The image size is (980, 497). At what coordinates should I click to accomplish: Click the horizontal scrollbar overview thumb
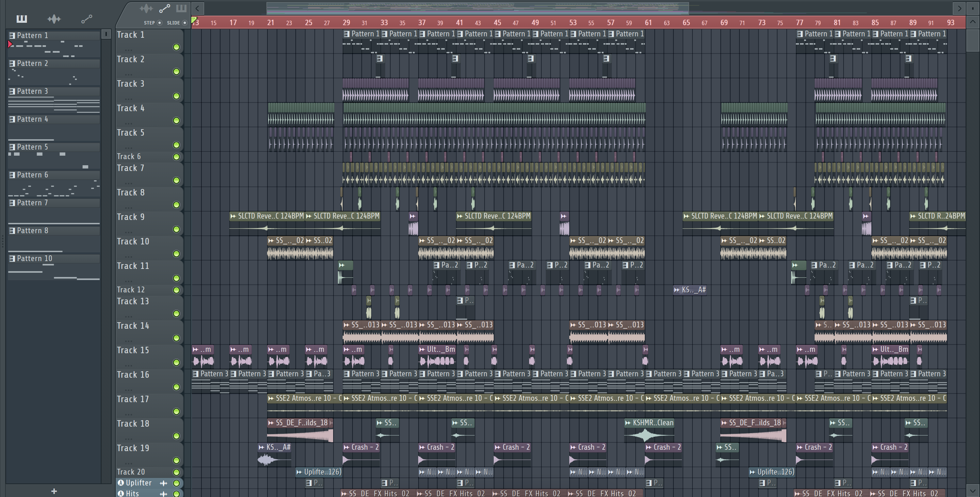coord(477,8)
